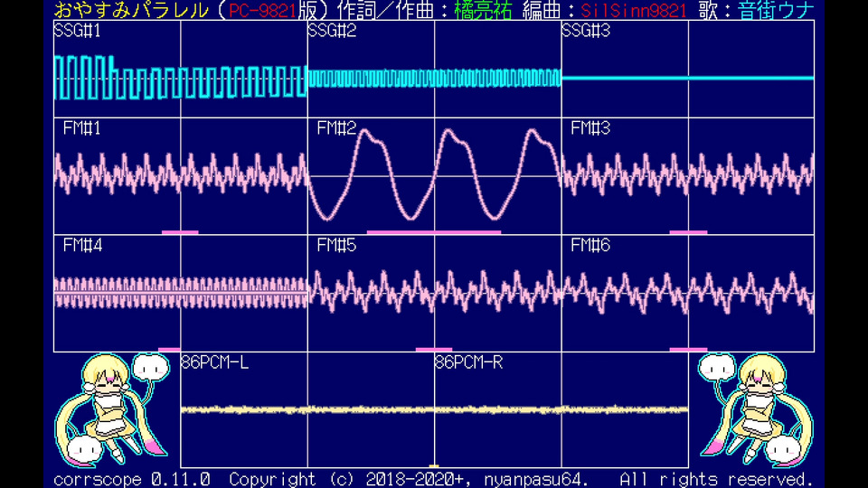Click the SSG#3 channel label

pos(586,31)
